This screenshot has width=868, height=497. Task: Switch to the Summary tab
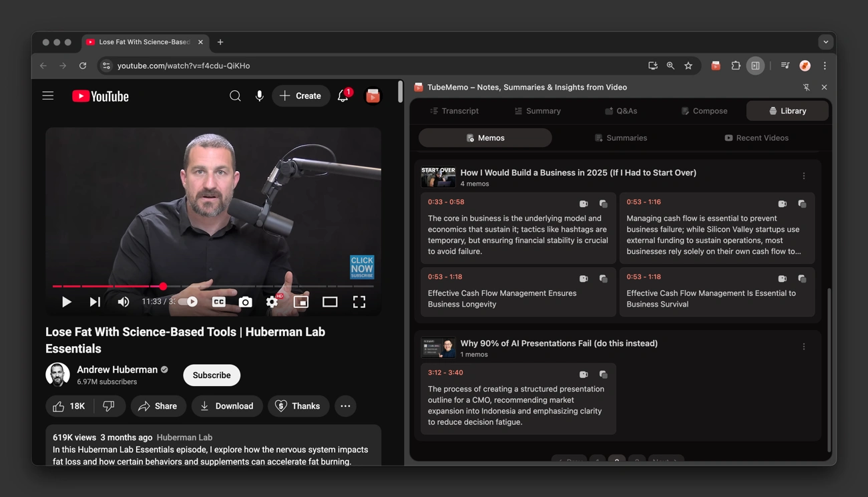tap(537, 111)
